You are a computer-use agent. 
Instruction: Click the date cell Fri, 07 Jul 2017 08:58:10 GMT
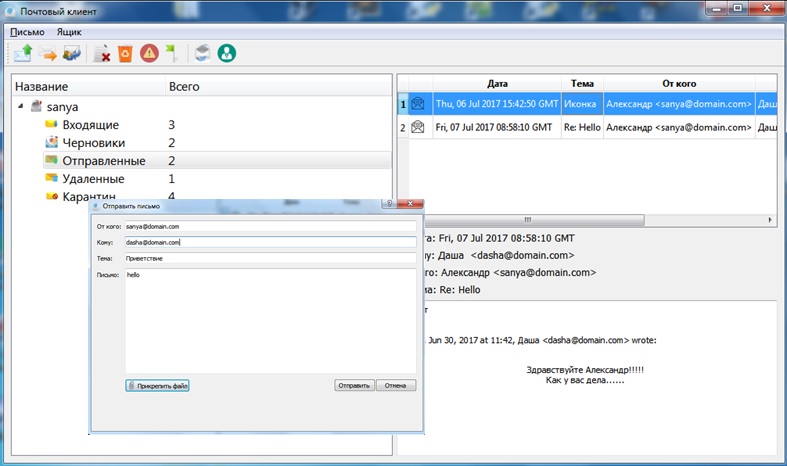(x=497, y=127)
